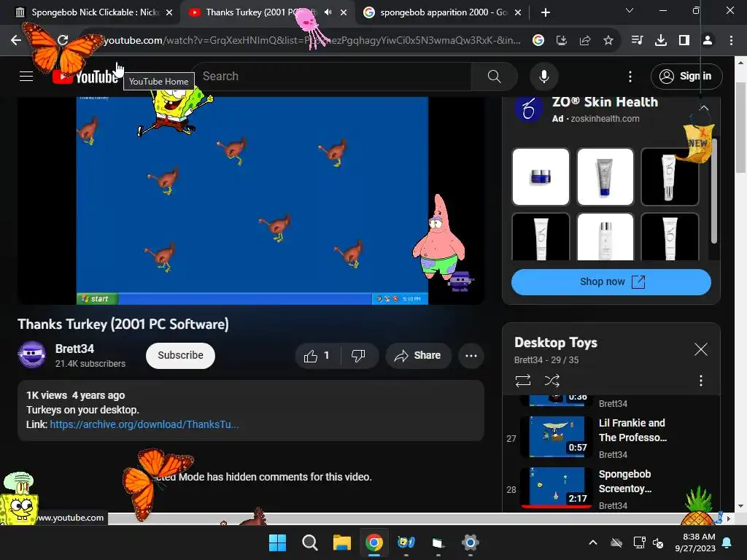Toggle shuffle playlist button
The width and height of the screenshot is (747, 560).
point(551,381)
